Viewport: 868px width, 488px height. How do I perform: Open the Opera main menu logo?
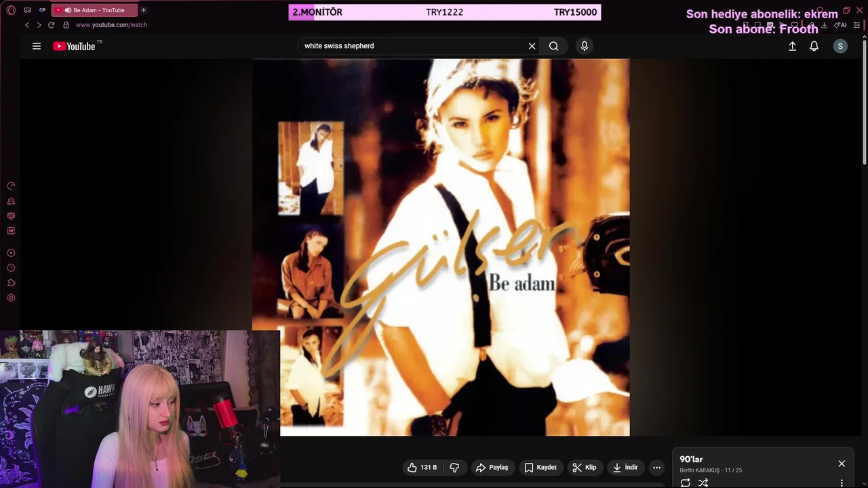coord(11,10)
